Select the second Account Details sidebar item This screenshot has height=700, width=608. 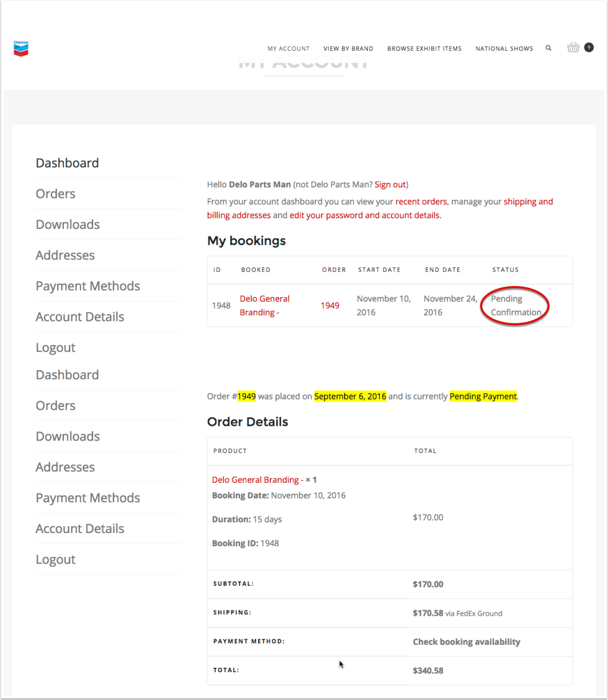[80, 529]
